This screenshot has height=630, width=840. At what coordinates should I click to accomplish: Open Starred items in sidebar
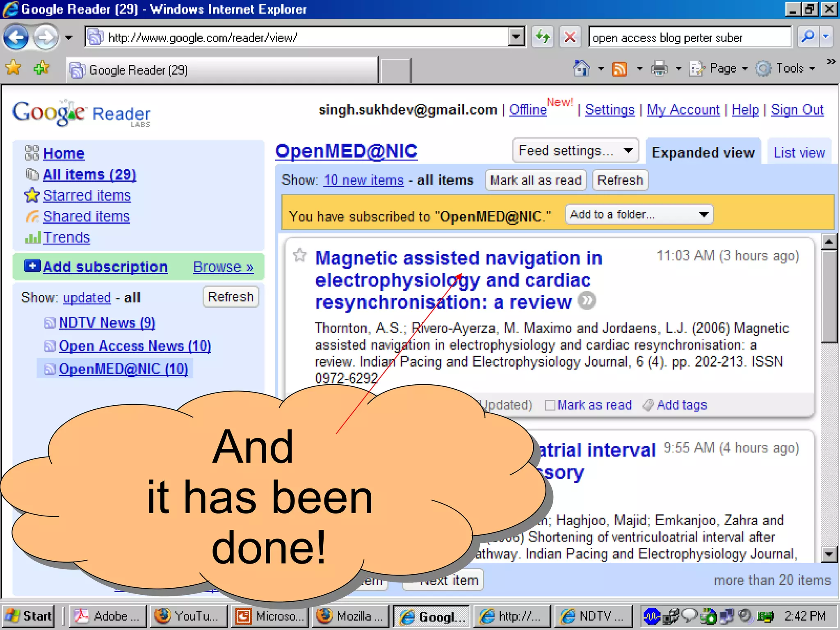(x=87, y=195)
